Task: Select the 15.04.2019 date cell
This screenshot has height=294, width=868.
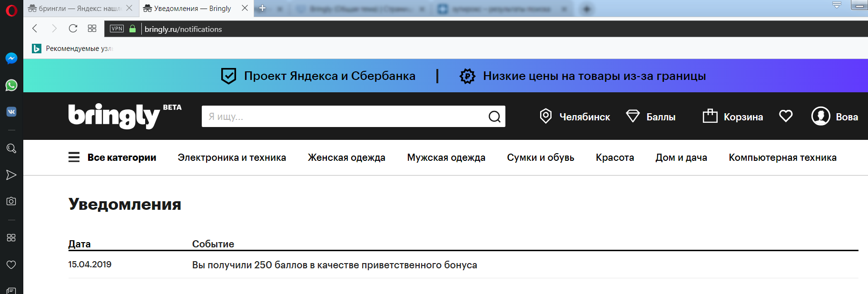Action: click(90, 265)
